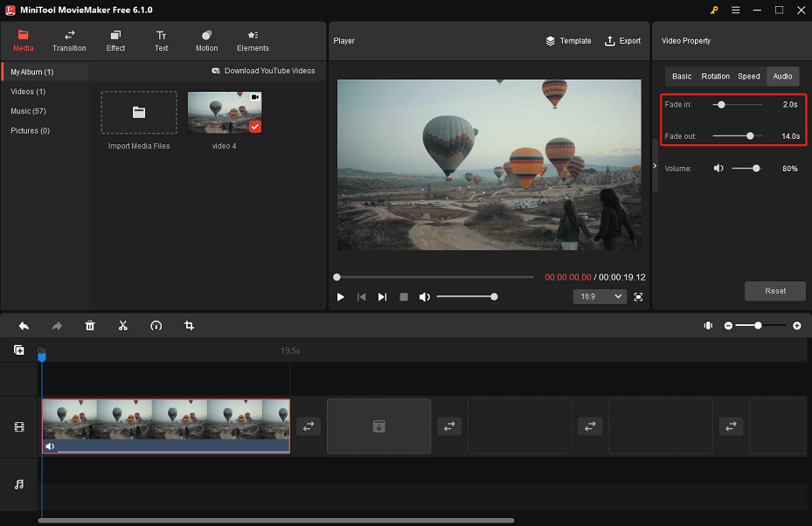Adjust the Fade in slider
Viewport: 812px width, 526px height.
(738, 105)
